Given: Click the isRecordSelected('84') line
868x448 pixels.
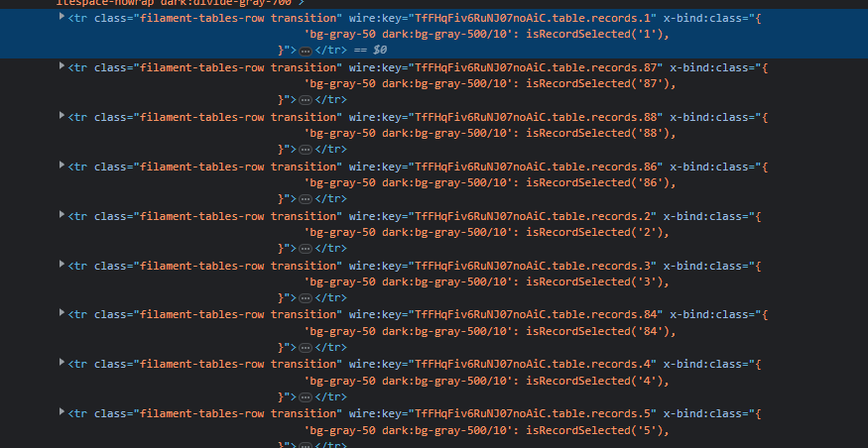Looking at the screenshot, I should [x=490, y=331].
